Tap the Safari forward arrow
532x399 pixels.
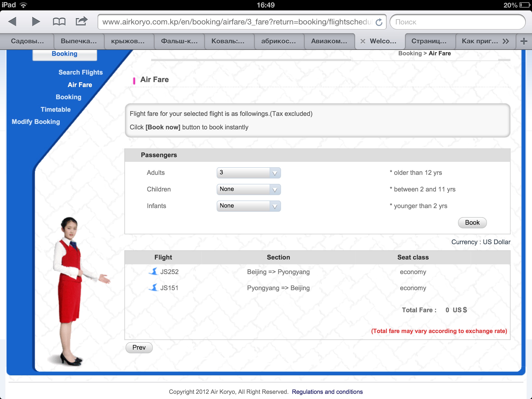coord(36,22)
